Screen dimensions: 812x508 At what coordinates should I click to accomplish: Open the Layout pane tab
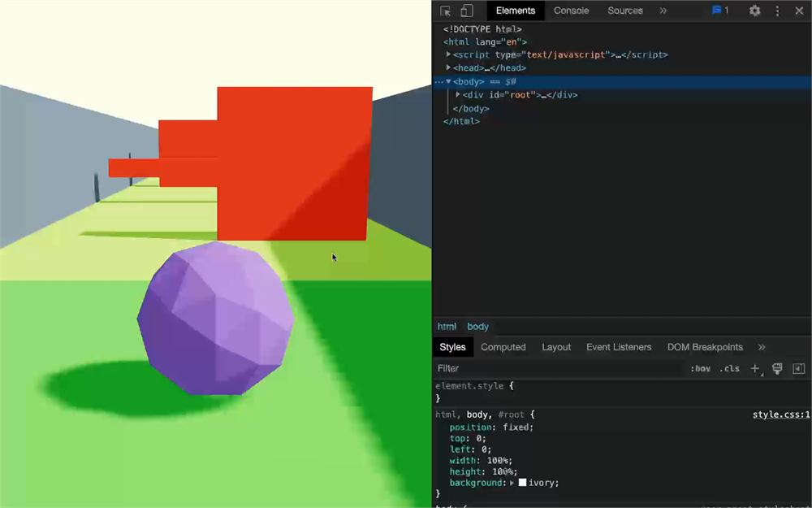click(x=556, y=347)
